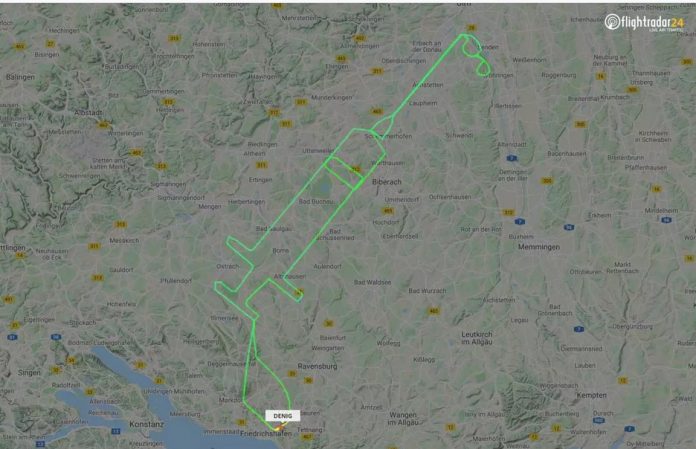
Task: Click the yellow 465 road shield near Bad Wurzach
Action: 434,311
